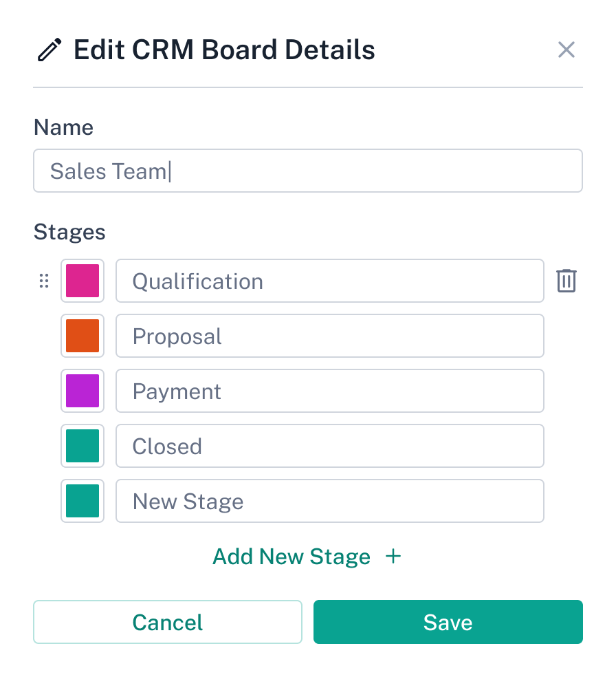Edit the Proposal stage name field
Image resolution: width=616 pixels, height=677 pixels.
coord(330,336)
